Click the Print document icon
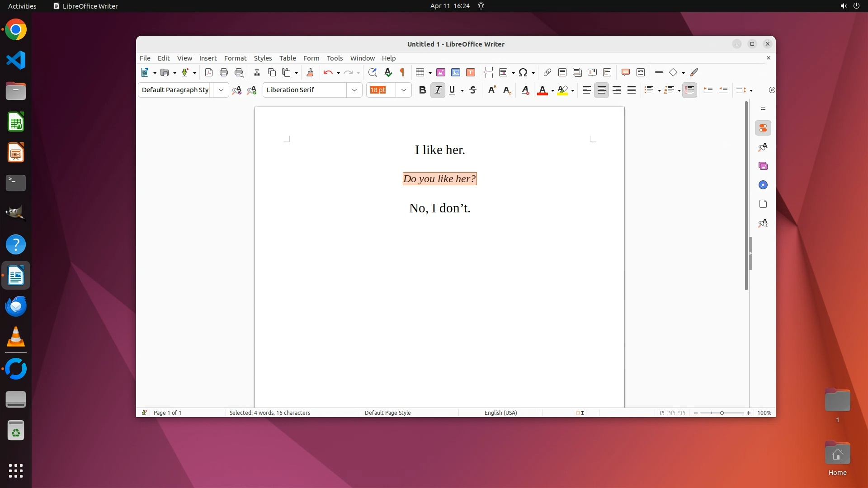 224,72
